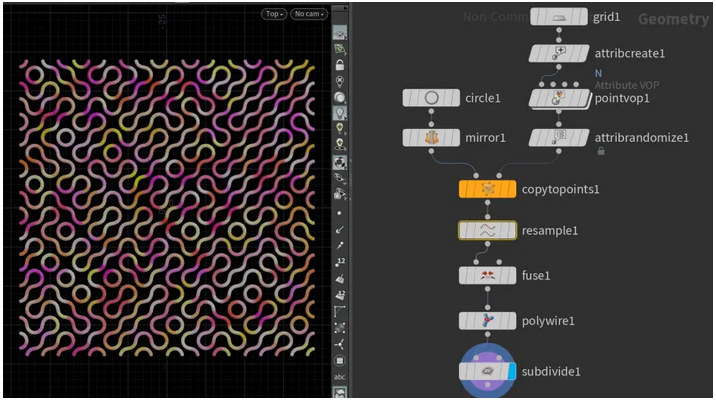This screenshot has width=716, height=400.
Task: Select the mirror1 node
Action: 431,138
